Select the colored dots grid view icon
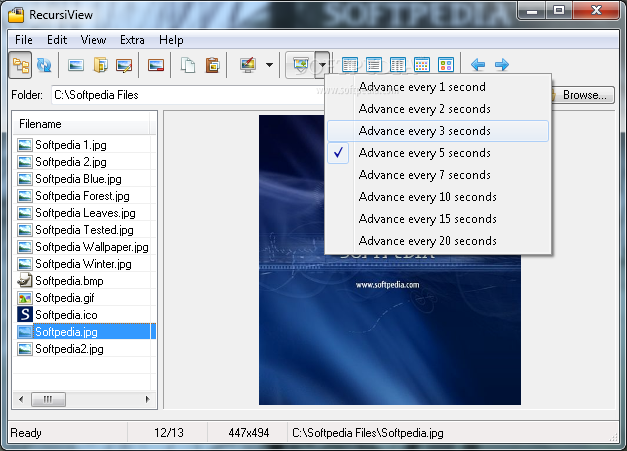Image resolution: width=627 pixels, height=451 pixels. (422, 65)
